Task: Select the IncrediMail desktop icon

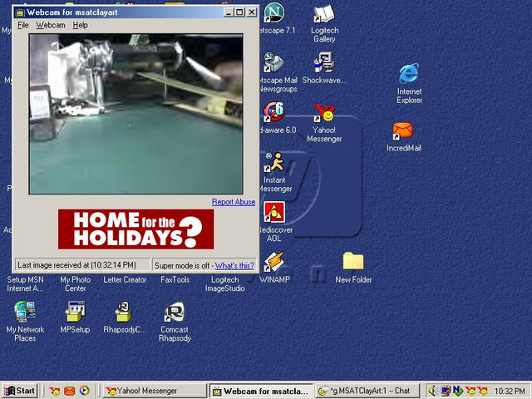Action: (x=402, y=131)
